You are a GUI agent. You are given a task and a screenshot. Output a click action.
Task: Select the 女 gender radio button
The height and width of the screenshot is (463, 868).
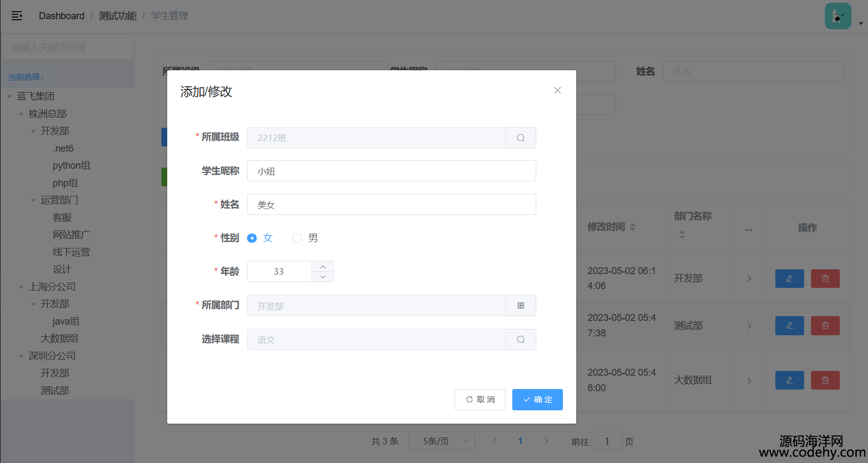(x=252, y=238)
